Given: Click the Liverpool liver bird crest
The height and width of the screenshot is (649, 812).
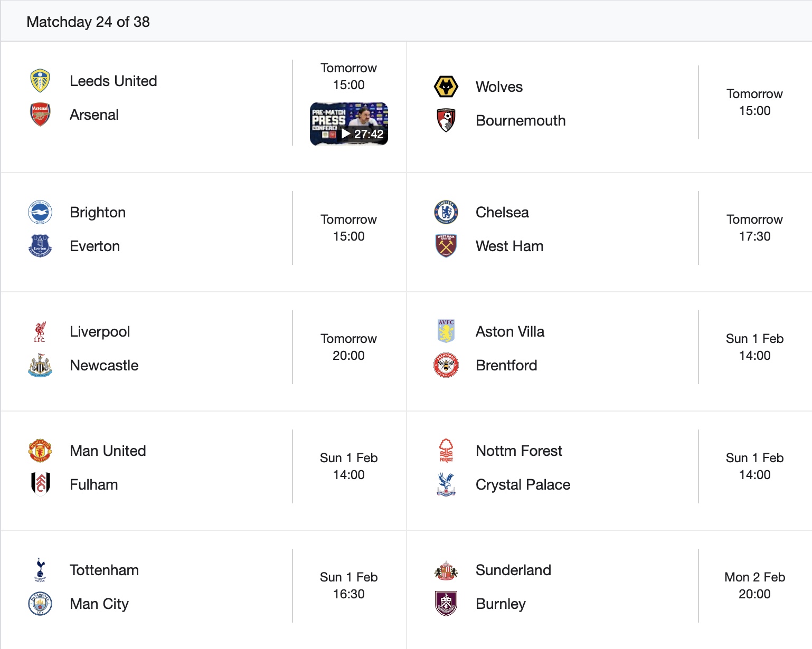Looking at the screenshot, I should point(40,331).
